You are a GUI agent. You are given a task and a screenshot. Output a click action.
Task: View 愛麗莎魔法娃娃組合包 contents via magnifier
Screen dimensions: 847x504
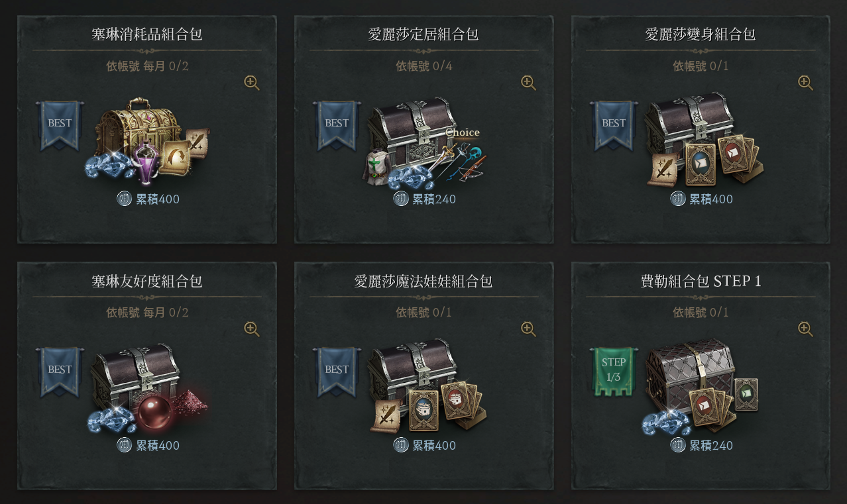[x=528, y=329]
